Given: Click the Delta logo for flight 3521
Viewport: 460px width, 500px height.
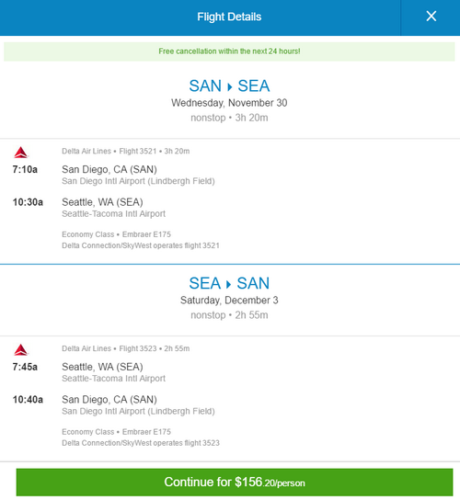Looking at the screenshot, I should 21,152.
